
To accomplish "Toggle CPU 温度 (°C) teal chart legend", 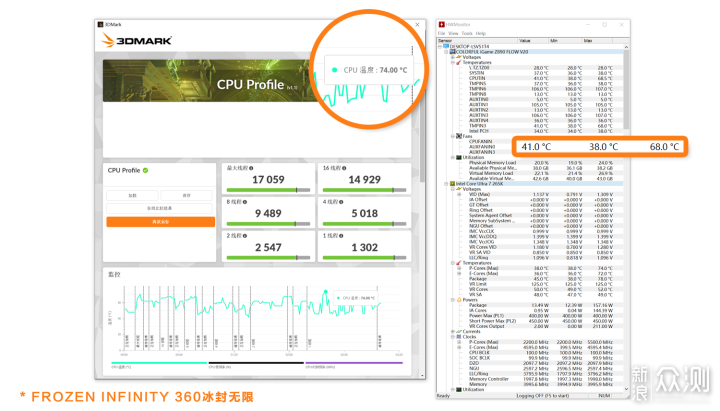I will pos(159,364).
